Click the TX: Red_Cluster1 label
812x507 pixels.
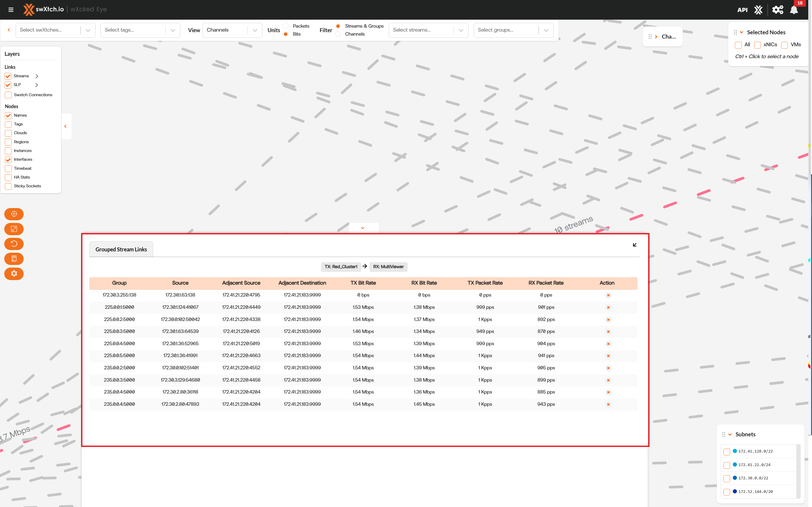pyautogui.click(x=341, y=267)
